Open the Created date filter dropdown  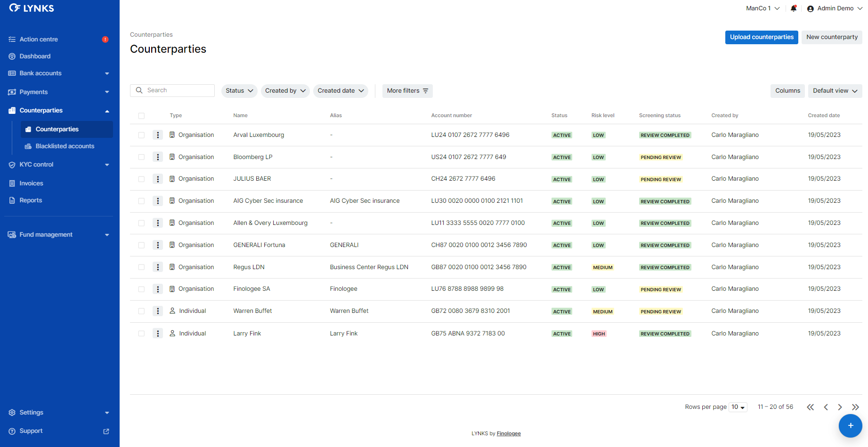coord(341,91)
